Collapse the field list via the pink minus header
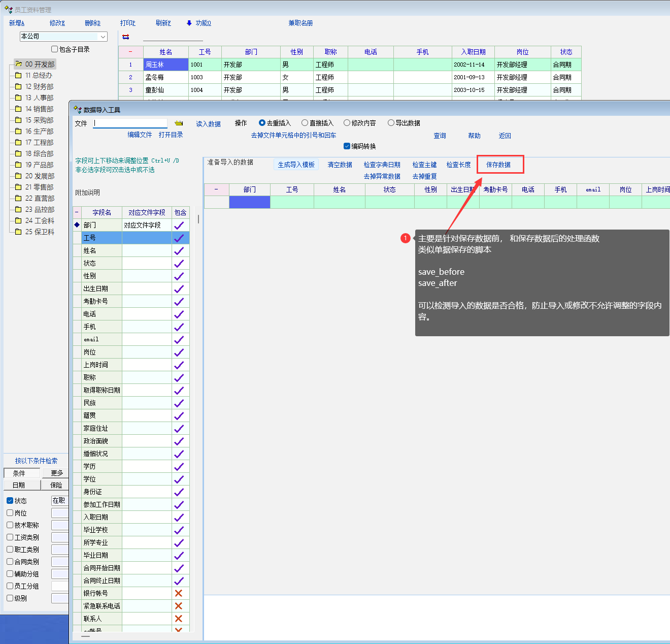This screenshot has height=644, width=670. (77, 212)
